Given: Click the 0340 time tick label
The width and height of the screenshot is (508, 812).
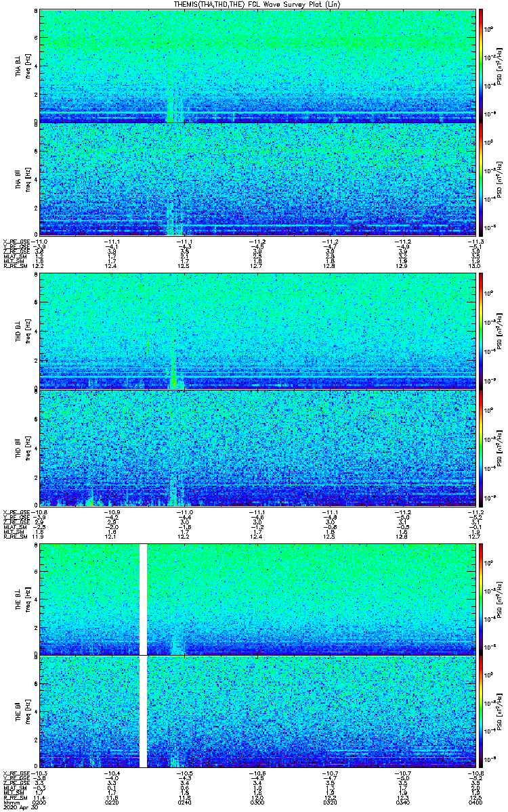Looking at the screenshot, I should tap(402, 801).
